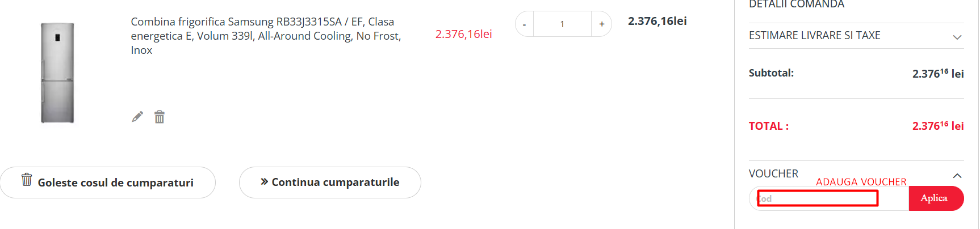Image resolution: width=980 pixels, height=229 pixels.
Task: Open the Samsung refrigerator product thumbnail
Action: 57,73
